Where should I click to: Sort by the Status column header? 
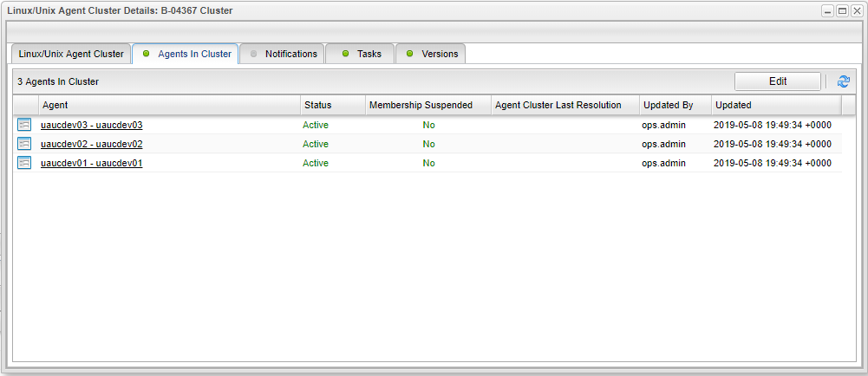[332, 105]
